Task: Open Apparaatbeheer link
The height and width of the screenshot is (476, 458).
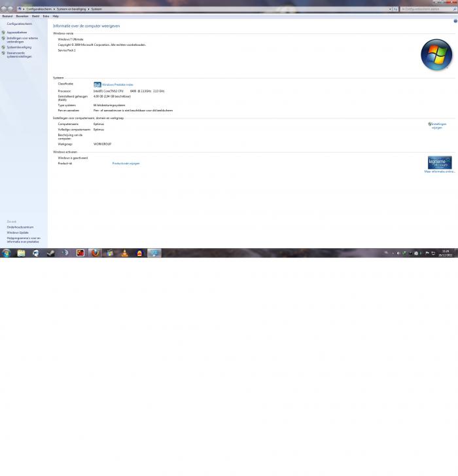Action: (x=17, y=33)
